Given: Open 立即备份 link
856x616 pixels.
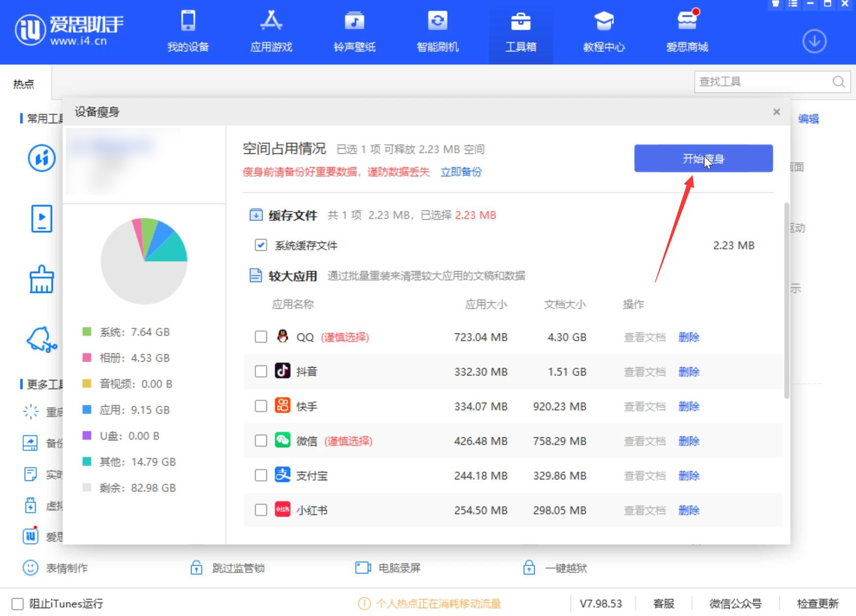Looking at the screenshot, I should tap(461, 172).
